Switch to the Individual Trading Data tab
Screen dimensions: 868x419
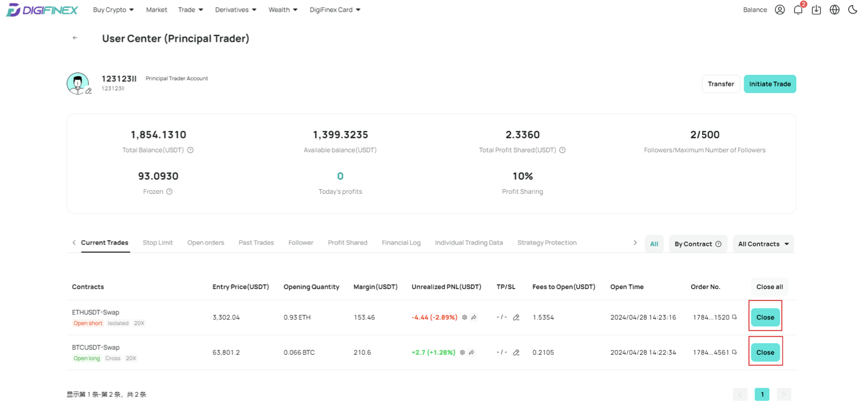[x=469, y=243]
